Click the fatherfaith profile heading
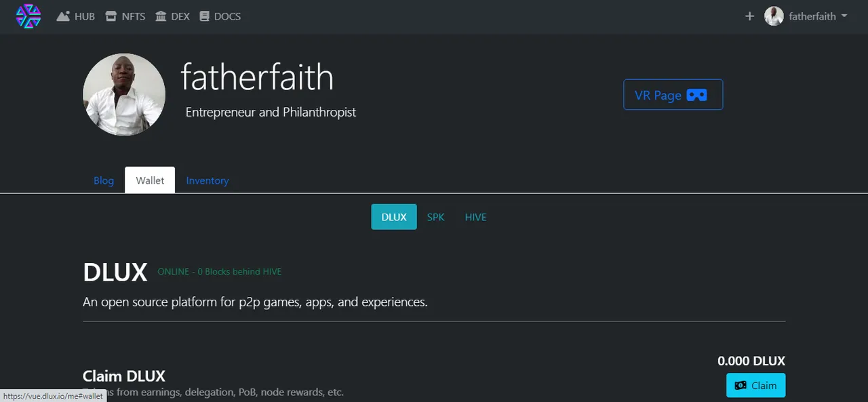This screenshot has height=402, width=868. (257, 77)
